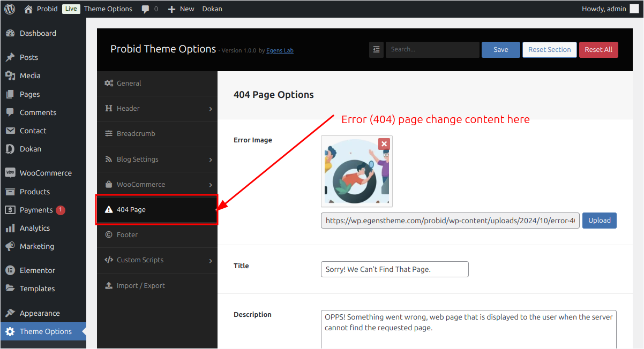Click the Reset All button
Viewport: 644px width, 349px height.
[x=598, y=49]
